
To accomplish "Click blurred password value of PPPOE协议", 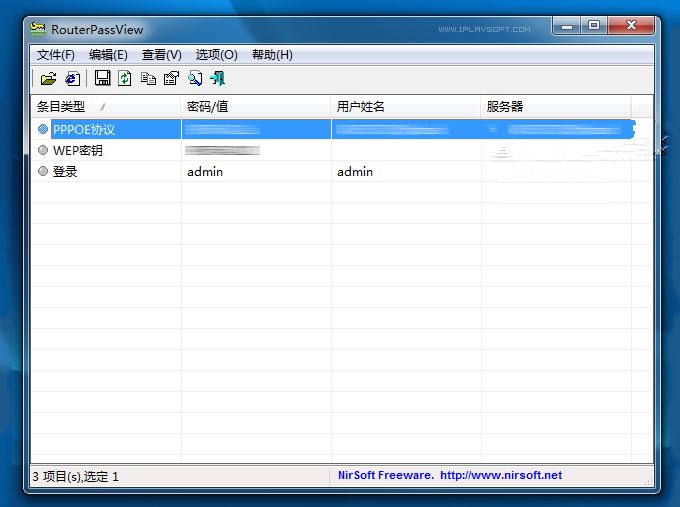I will tap(222, 129).
